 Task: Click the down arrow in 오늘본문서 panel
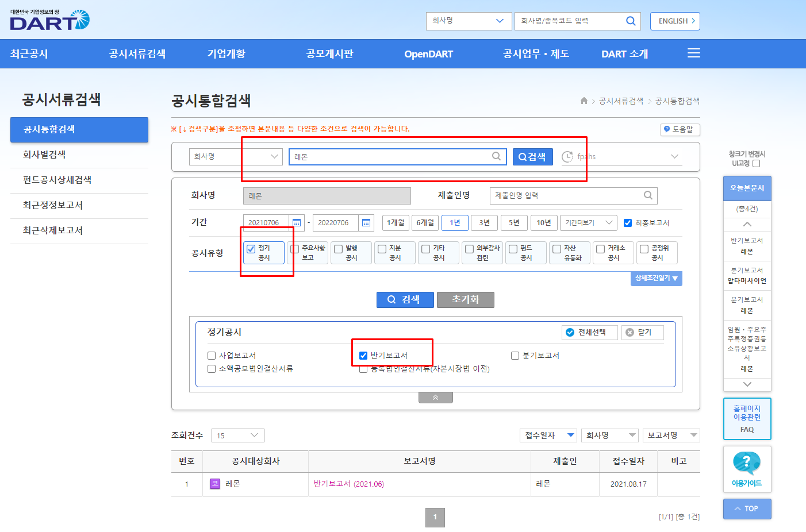tap(747, 384)
